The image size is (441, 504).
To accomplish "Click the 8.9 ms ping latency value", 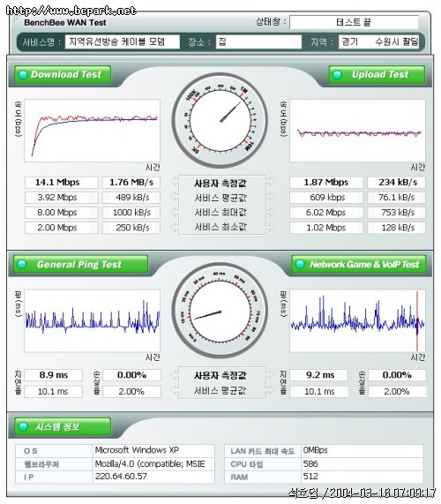I will [x=53, y=375].
